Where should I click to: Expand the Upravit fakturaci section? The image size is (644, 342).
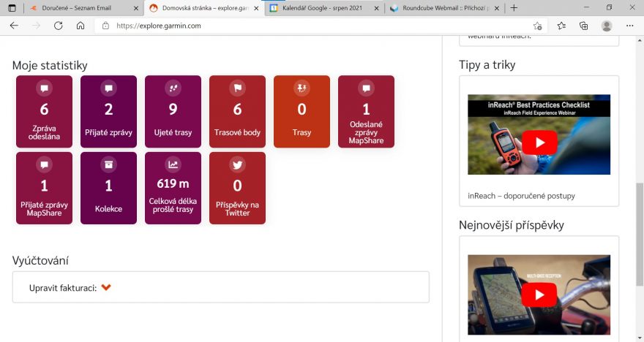(106, 287)
